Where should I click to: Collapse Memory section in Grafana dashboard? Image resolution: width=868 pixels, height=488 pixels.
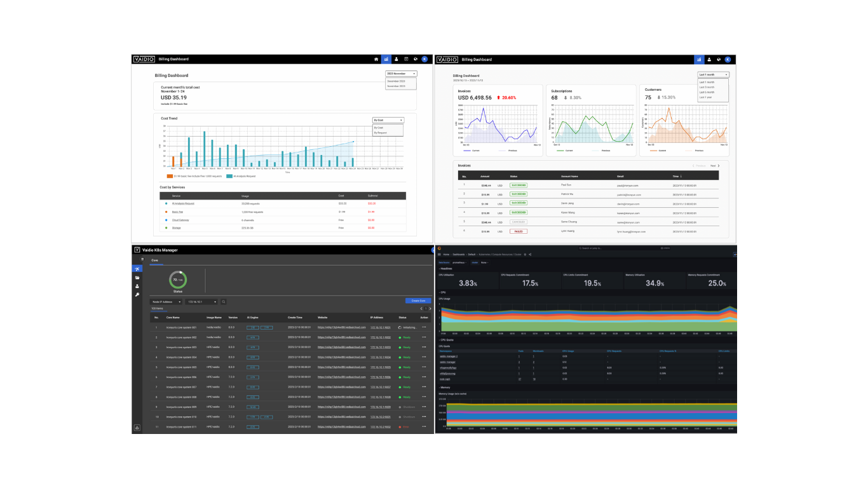tap(445, 387)
